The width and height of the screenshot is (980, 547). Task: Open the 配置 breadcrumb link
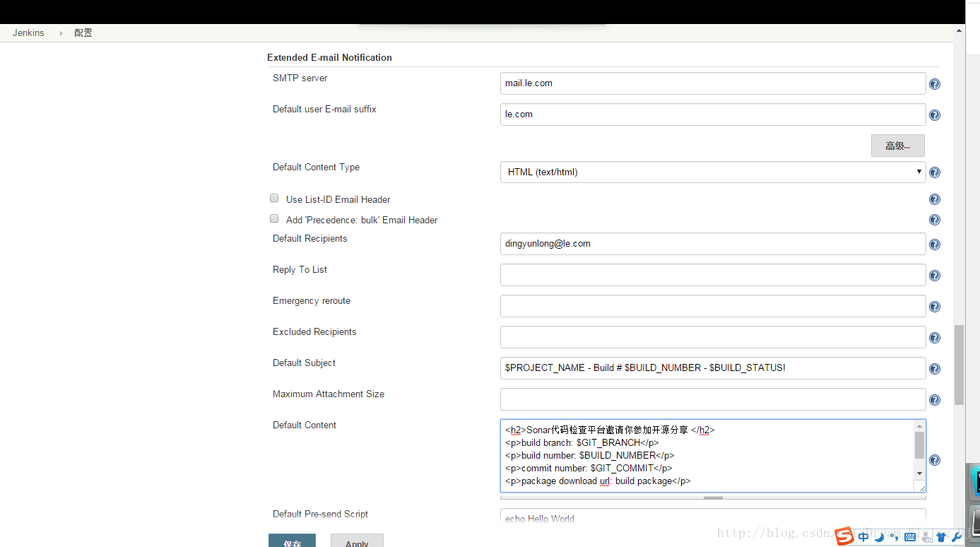point(83,33)
